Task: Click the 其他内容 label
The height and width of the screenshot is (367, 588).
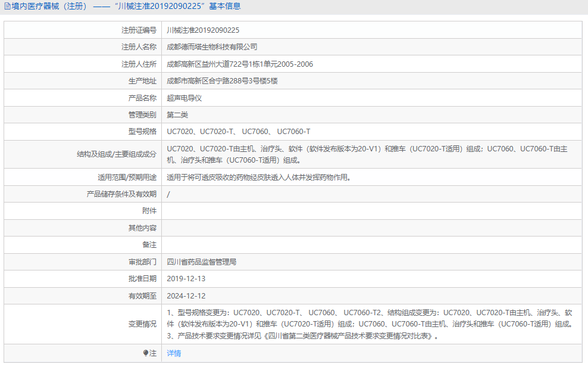Action: point(142,228)
